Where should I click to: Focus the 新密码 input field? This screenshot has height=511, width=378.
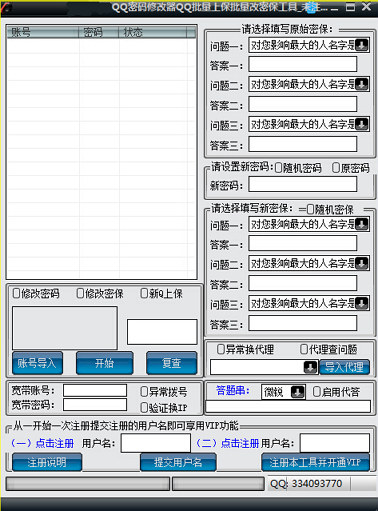[x=303, y=184]
